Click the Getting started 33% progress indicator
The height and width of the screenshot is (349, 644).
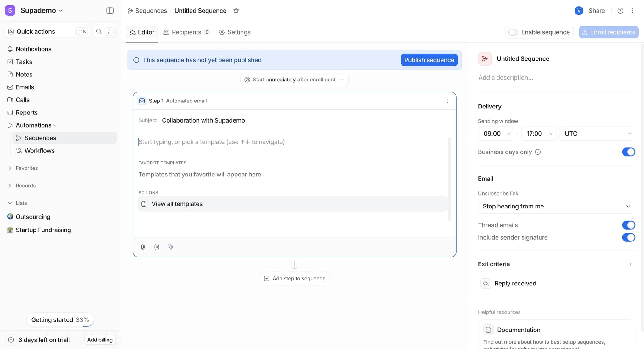[60, 319]
